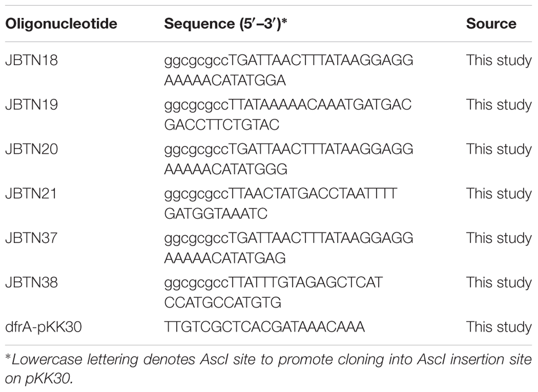Select the JBTN19 oligonucleotide name

tap(31, 105)
